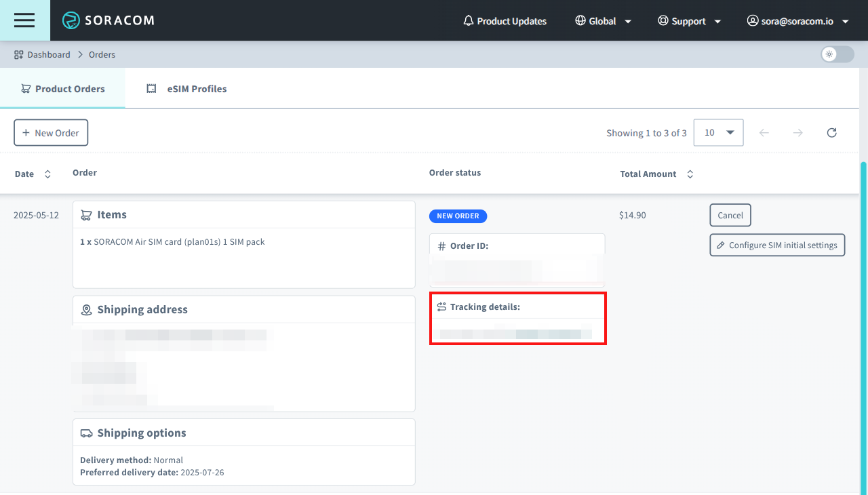868x495 pixels.
Task: Open Product Updates notifications bell
Action: tap(468, 20)
